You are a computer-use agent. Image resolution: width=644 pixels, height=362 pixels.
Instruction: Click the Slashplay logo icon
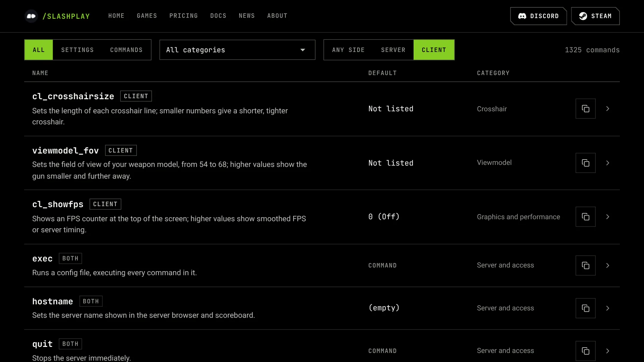tap(31, 16)
